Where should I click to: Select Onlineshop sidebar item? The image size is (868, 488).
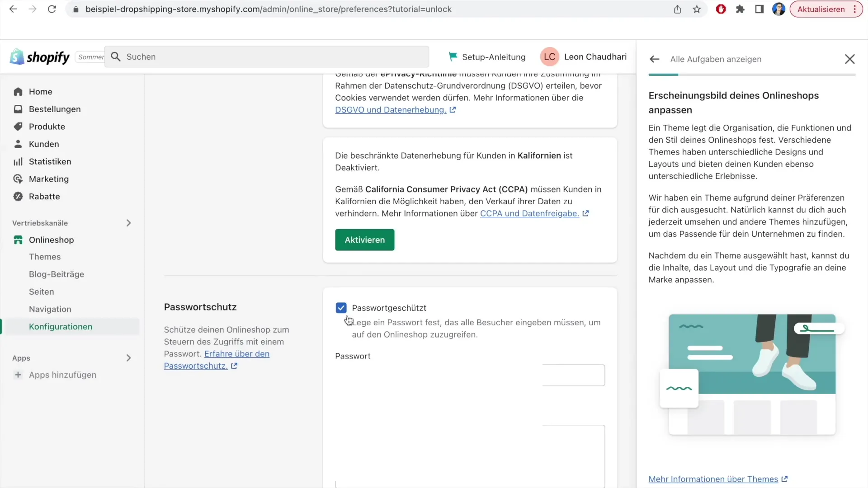[x=52, y=239]
